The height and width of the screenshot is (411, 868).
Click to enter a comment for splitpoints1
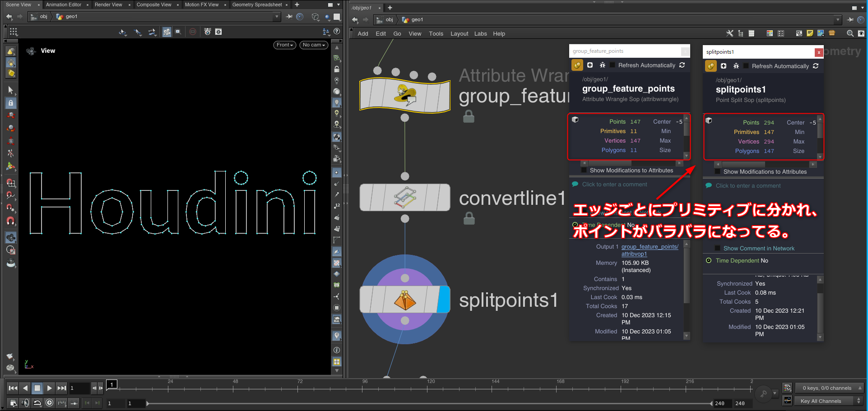pos(748,186)
